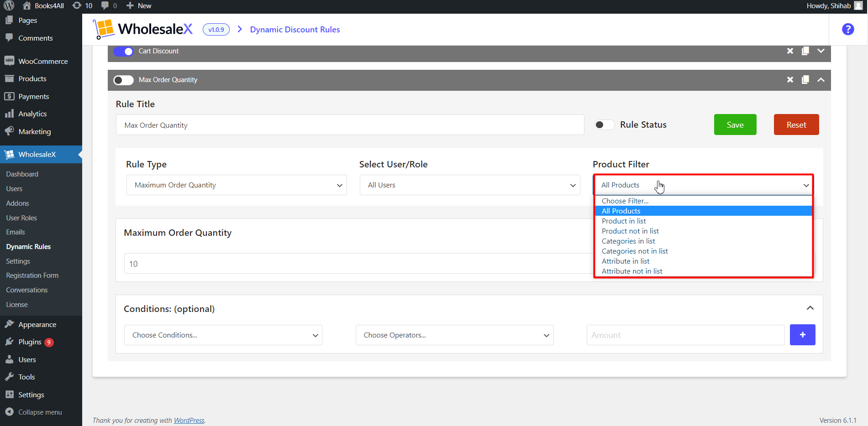Open the Rule Type dropdown
868x426 pixels.
click(x=237, y=185)
